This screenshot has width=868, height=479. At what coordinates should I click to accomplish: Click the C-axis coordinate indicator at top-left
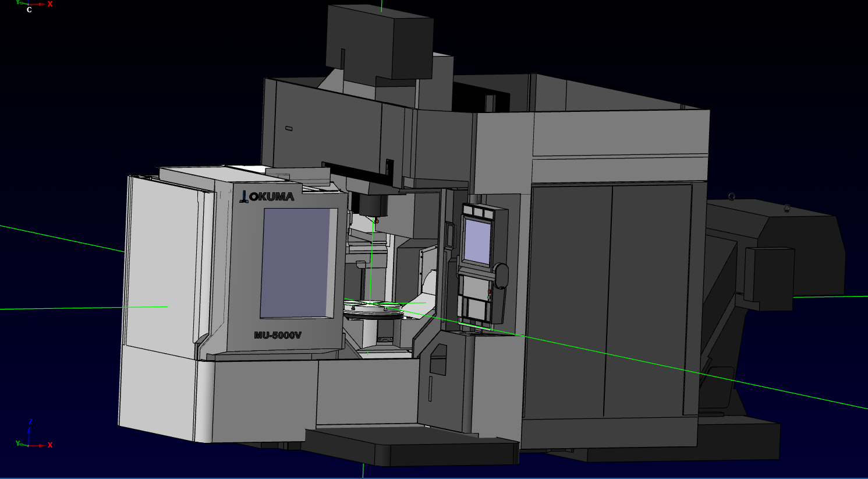[x=33, y=5]
